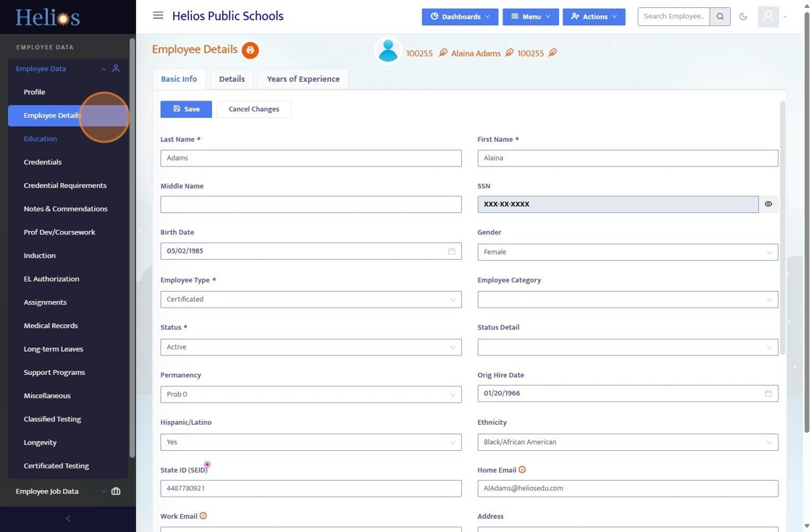Image resolution: width=811 pixels, height=532 pixels.
Task: Click the State ID (SEID) field
Action: pyautogui.click(x=311, y=489)
